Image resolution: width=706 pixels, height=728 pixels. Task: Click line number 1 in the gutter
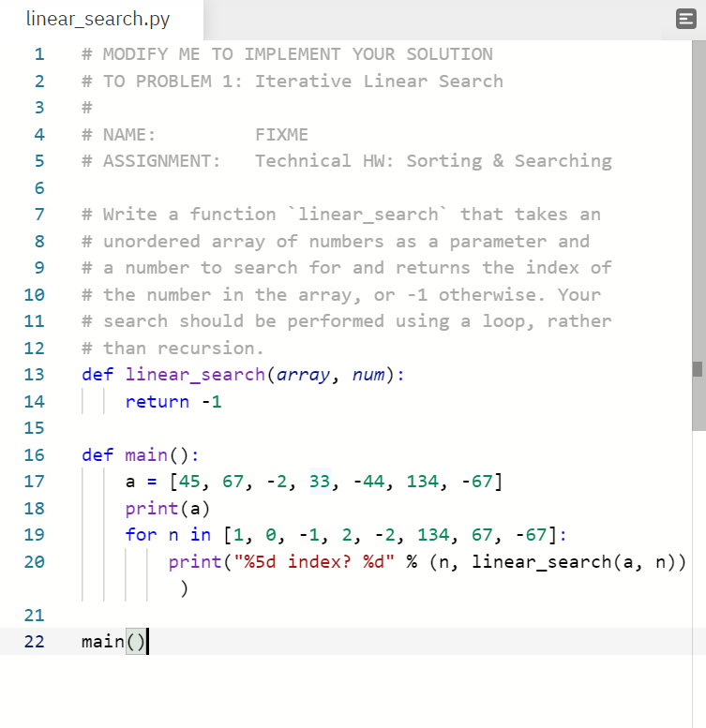39,54
